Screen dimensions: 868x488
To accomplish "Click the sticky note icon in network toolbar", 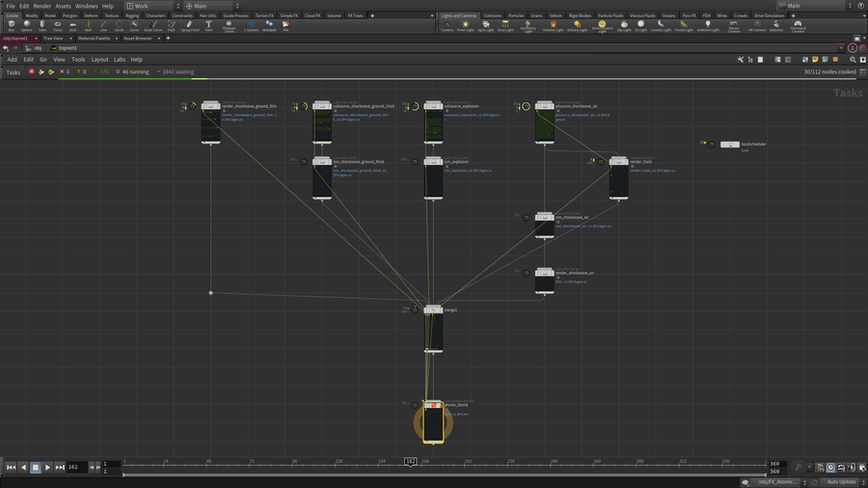I will click(x=815, y=59).
